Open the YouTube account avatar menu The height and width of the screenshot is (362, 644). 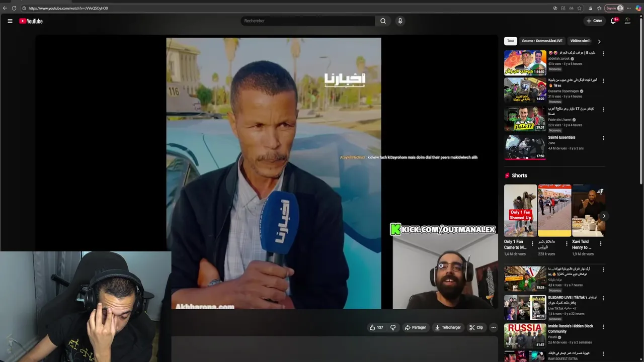(x=627, y=21)
